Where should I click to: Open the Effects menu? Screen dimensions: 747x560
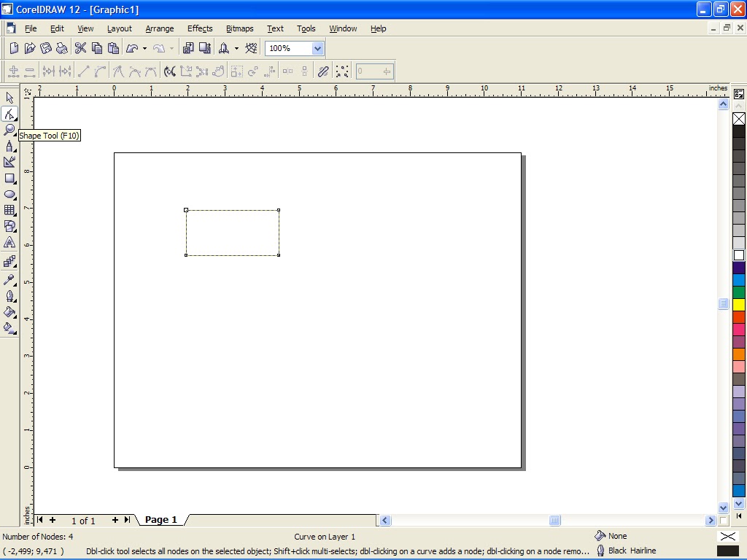click(200, 28)
